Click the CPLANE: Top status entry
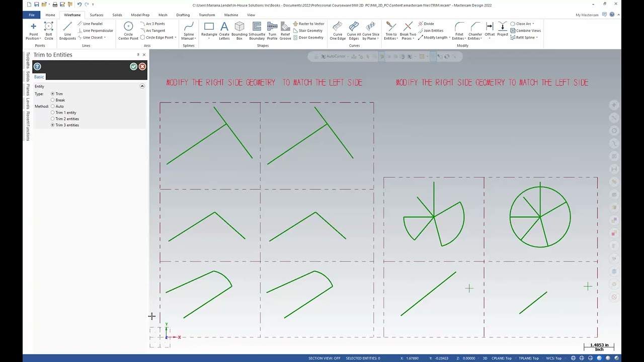 point(502,358)
